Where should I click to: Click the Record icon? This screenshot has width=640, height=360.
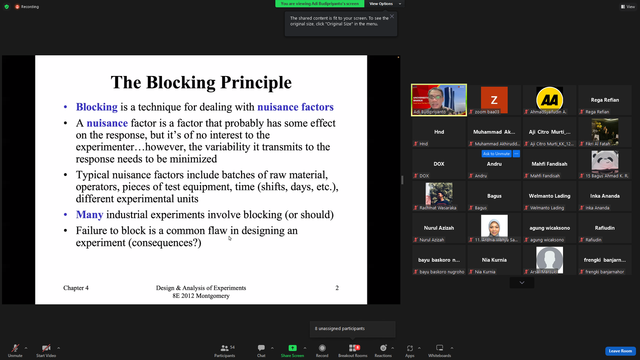(x=322, y=348)
